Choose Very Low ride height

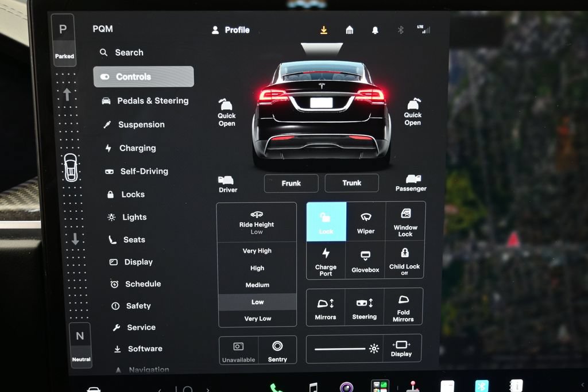coord(258,319)
